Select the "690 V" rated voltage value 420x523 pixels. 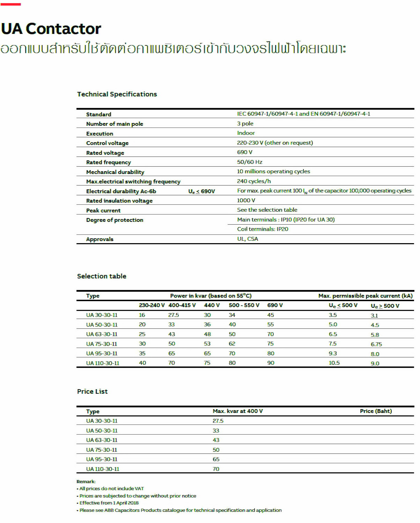pos(245,152)
